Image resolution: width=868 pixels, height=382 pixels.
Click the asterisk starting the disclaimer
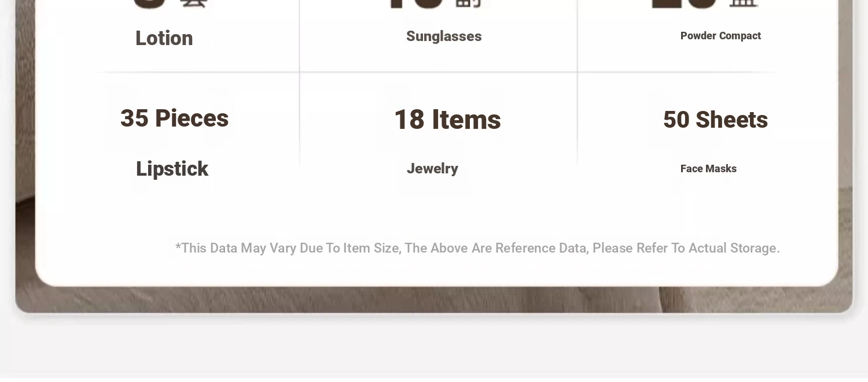[x=178, y=247]
